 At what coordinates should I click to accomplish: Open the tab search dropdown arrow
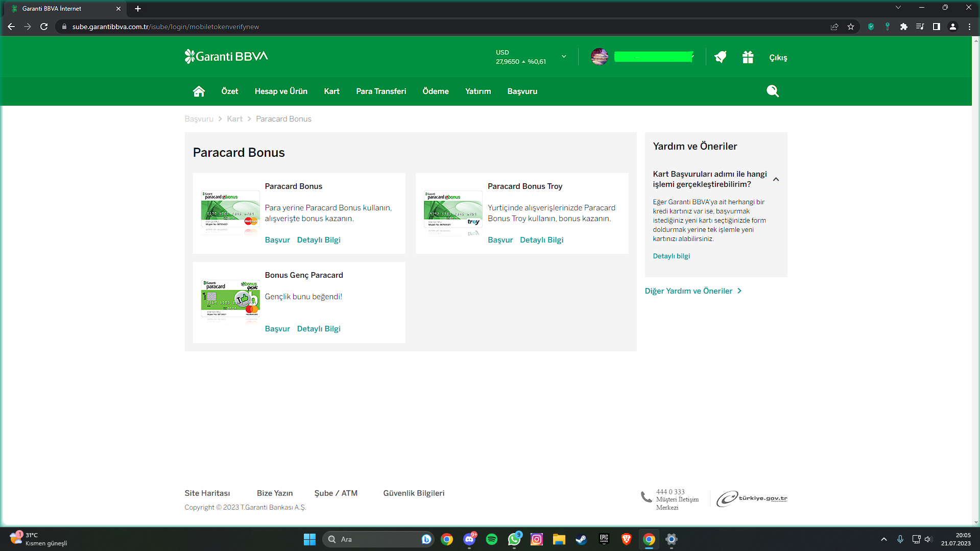pyautogui.click(x=898, y=8)
